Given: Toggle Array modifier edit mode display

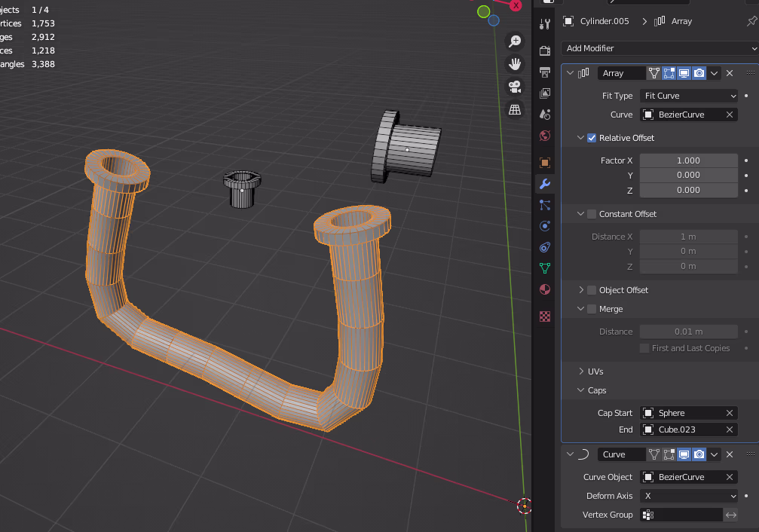Looking at the screenshot, I should click(x=669, y=73).
